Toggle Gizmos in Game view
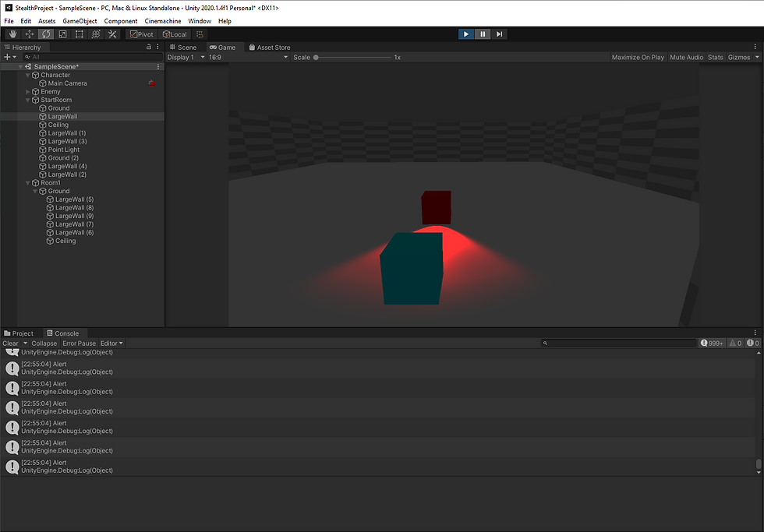Viewport: 764px width, 532px height. tap(739, 58)
